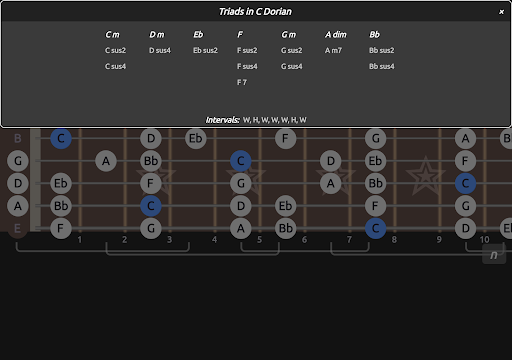Click the open A string note

point(18,206)
